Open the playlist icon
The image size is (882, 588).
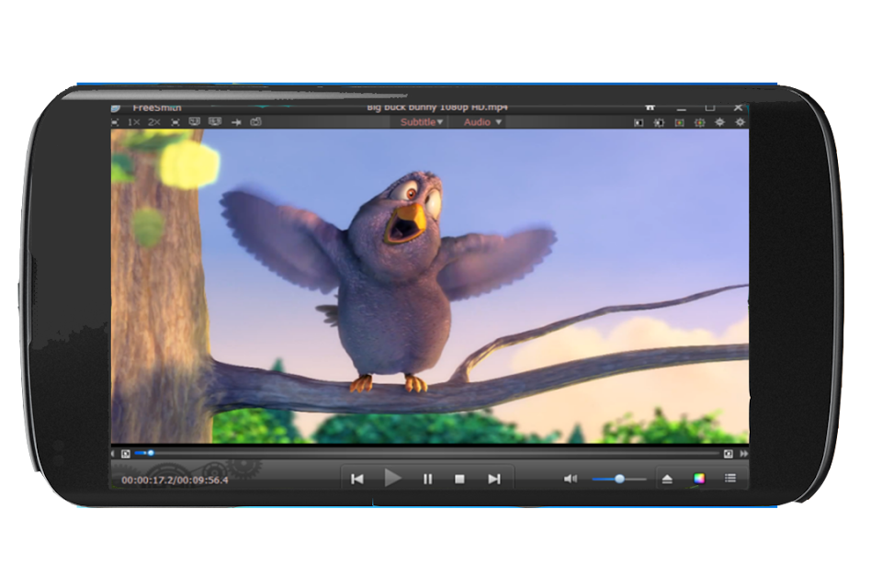(x=730, y=479)
